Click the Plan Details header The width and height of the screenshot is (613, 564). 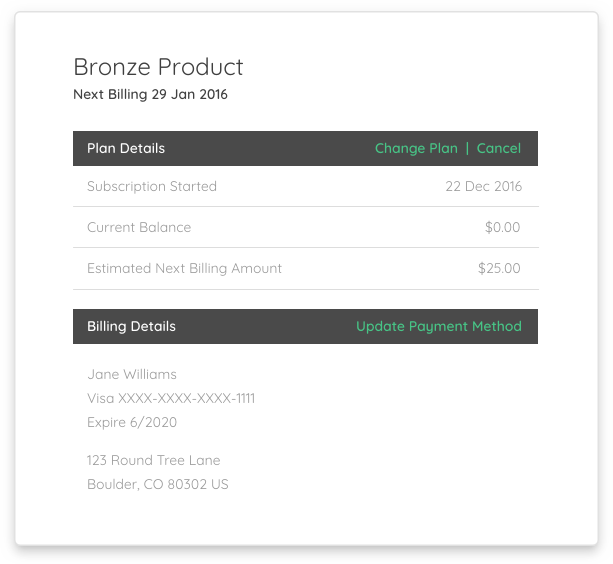(126, 149)
